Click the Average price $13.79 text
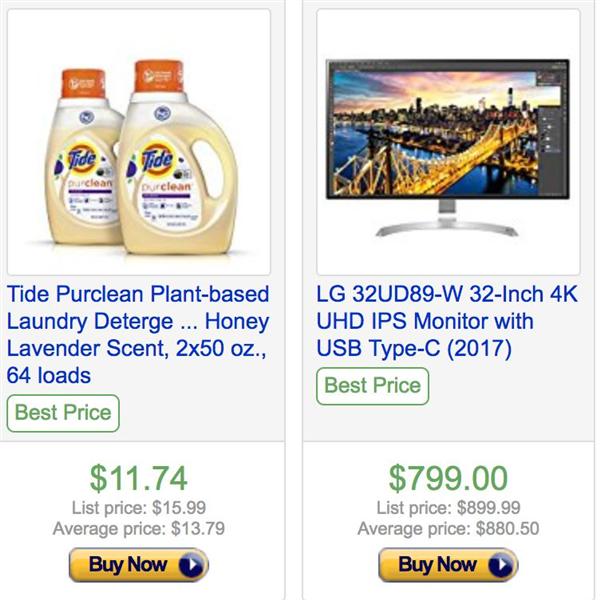Viewport: 600px width, 600px height. (x=138, y=528)
